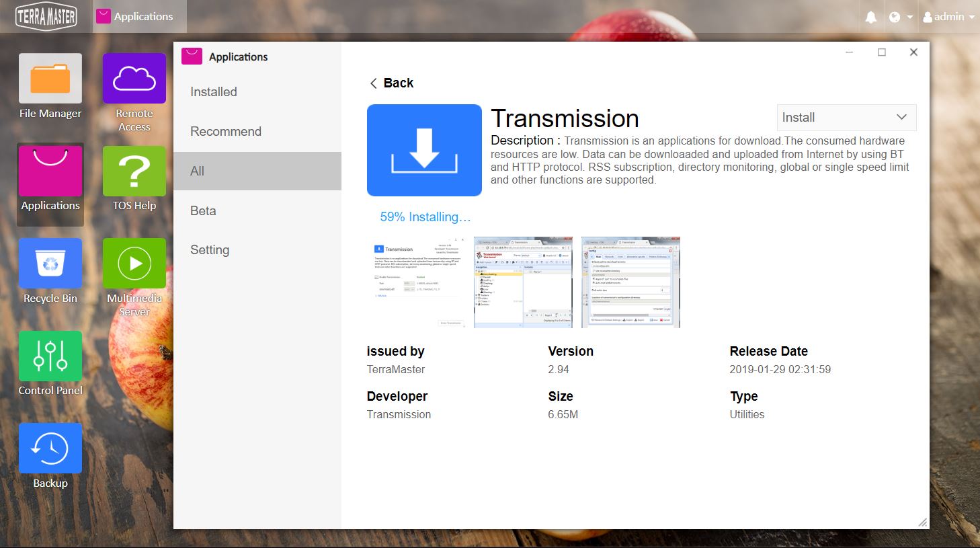The image size is (980, 548).
Task: View the third Transmission config screenshot
Action: 630,282
